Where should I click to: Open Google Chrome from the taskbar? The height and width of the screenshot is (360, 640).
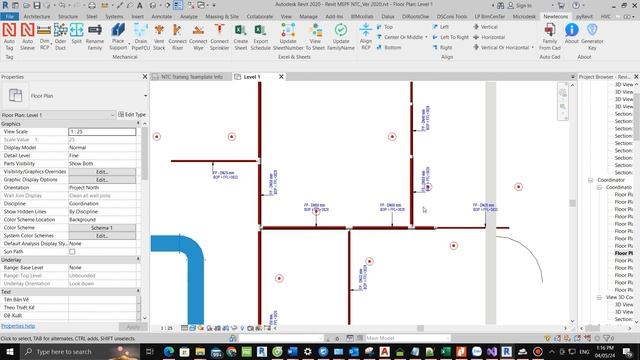click(231, 351)
